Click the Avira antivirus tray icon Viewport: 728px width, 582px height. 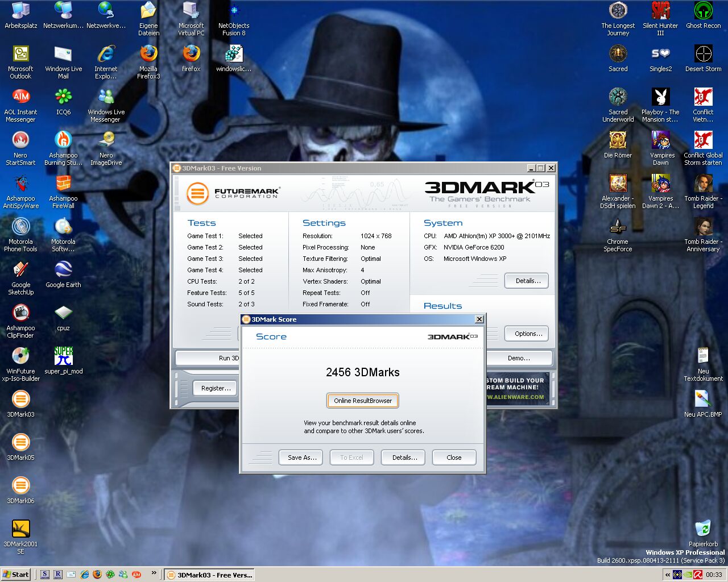pos(697,575)
